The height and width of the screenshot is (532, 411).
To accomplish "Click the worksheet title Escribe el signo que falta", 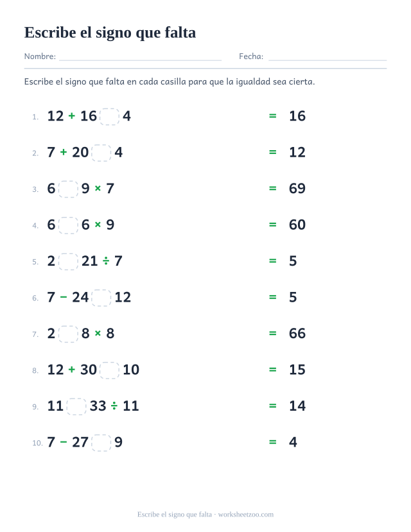I will pyautogui.click(x=110, y=33).
